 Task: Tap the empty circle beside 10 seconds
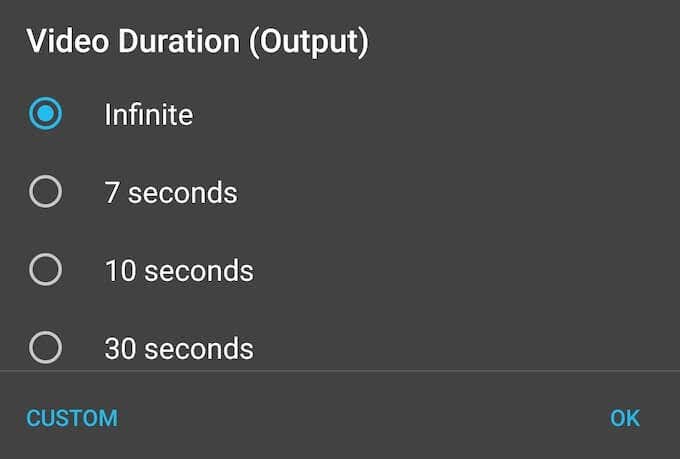click(46, 270)
